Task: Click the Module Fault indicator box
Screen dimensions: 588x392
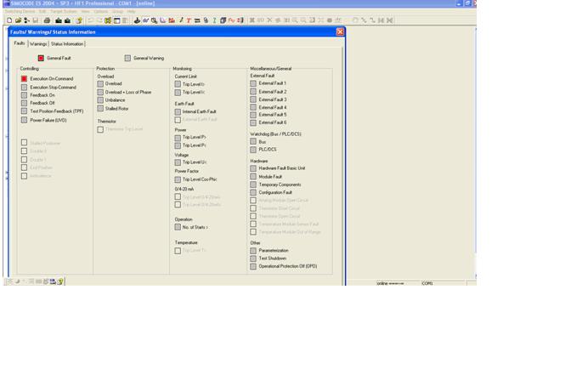Action: click(253, 176)
